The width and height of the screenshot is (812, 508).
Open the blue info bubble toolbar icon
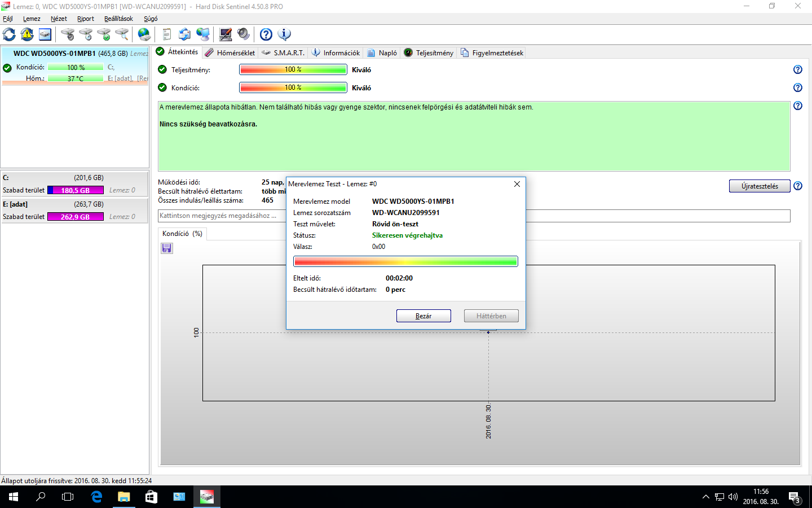point(284,34)
